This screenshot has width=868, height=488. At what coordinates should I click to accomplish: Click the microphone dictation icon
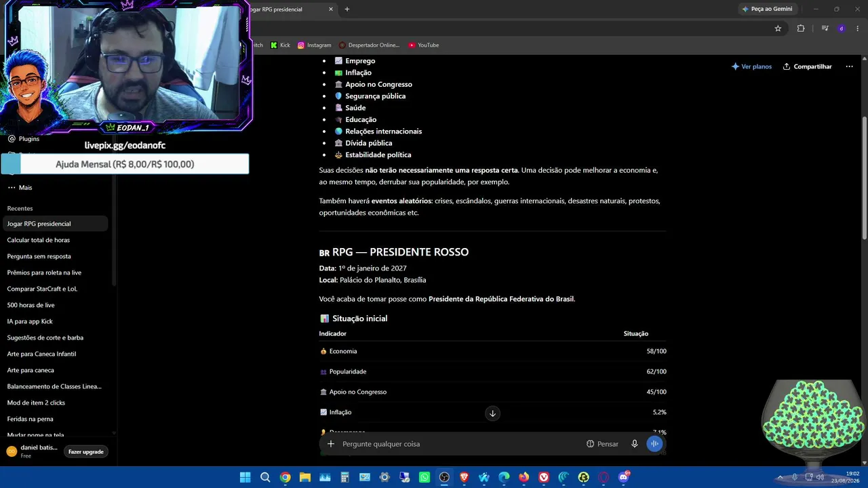pyautogui.click(x=635, y=444)
